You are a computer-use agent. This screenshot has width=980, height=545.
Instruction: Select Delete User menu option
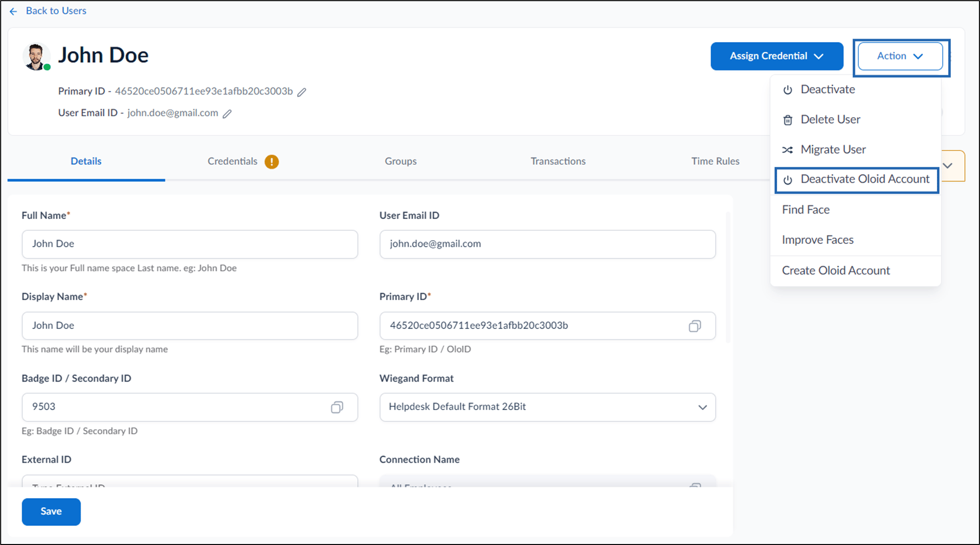coord(856,119)
